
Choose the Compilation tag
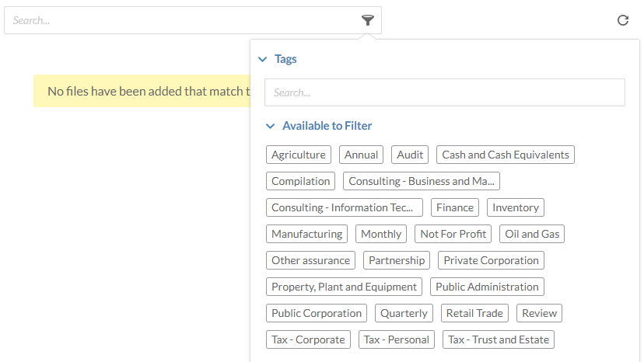300,181
